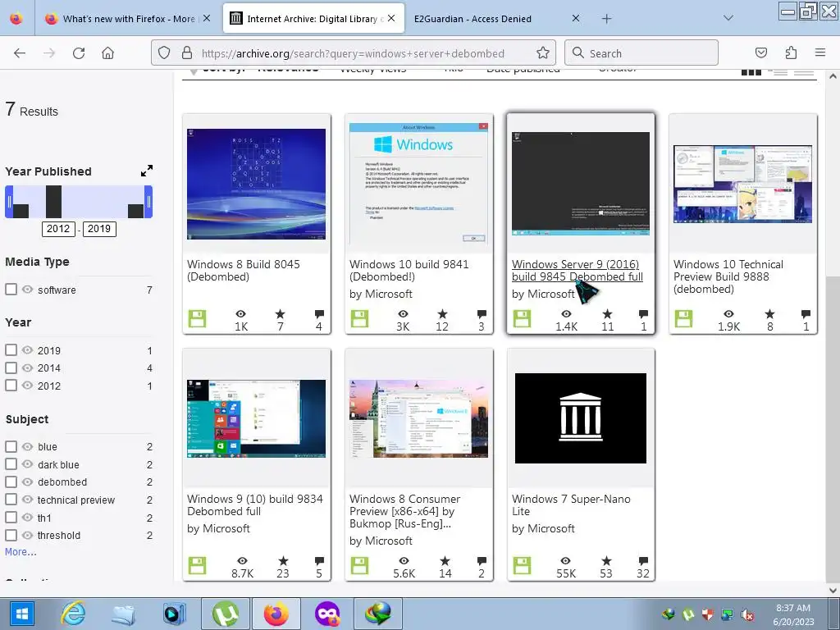Click the left year range slider handle
The height and width of the screenshot is (630, 840).
tap(9, 202)
